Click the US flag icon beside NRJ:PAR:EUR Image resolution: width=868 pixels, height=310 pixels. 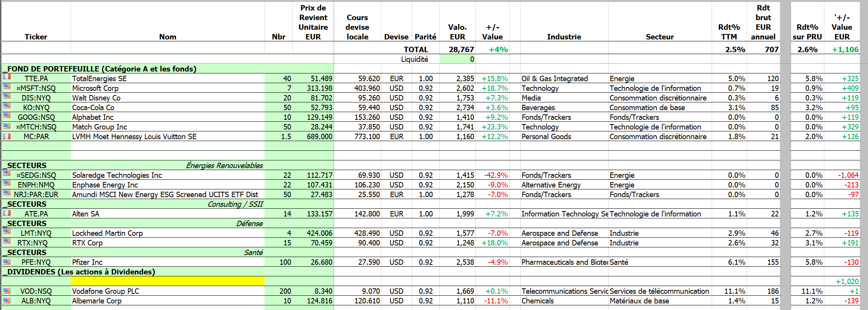(x=7, y=192)
